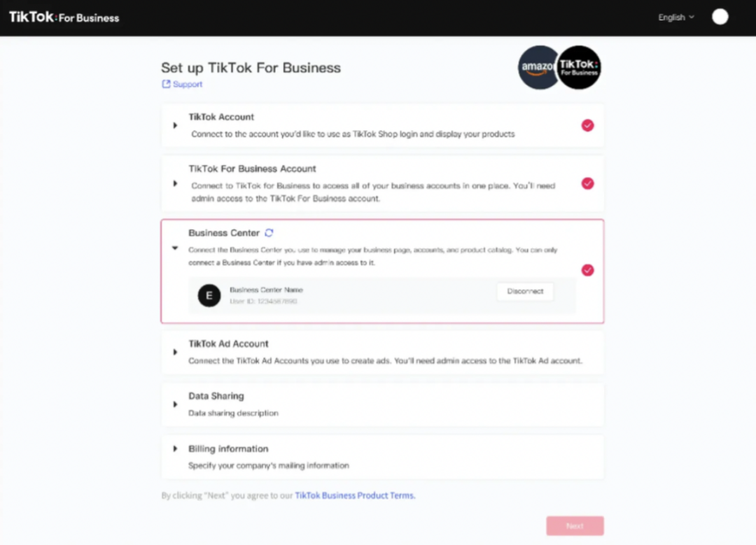Open the Support link
This screenshot has width=756, height=545.
(x=188, y=84)
